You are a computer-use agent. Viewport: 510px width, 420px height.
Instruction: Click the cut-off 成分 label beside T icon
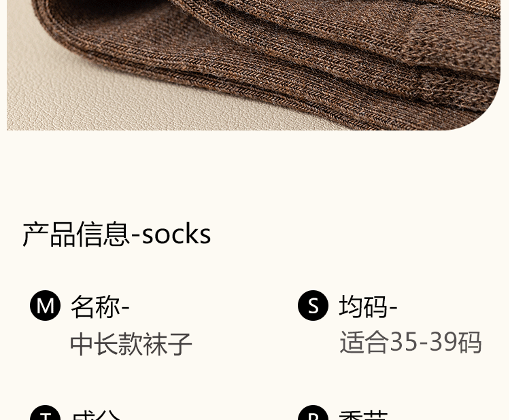(96, 414)
